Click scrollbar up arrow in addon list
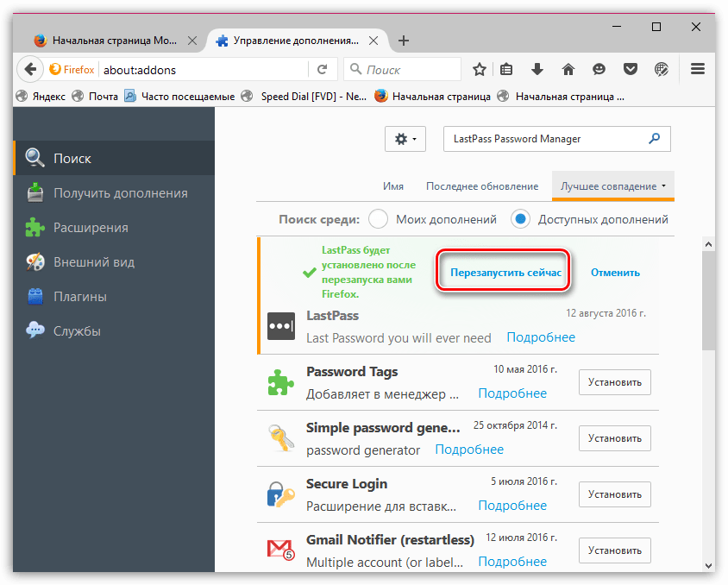This screenshot has width=728, height=585. point(708,243)
